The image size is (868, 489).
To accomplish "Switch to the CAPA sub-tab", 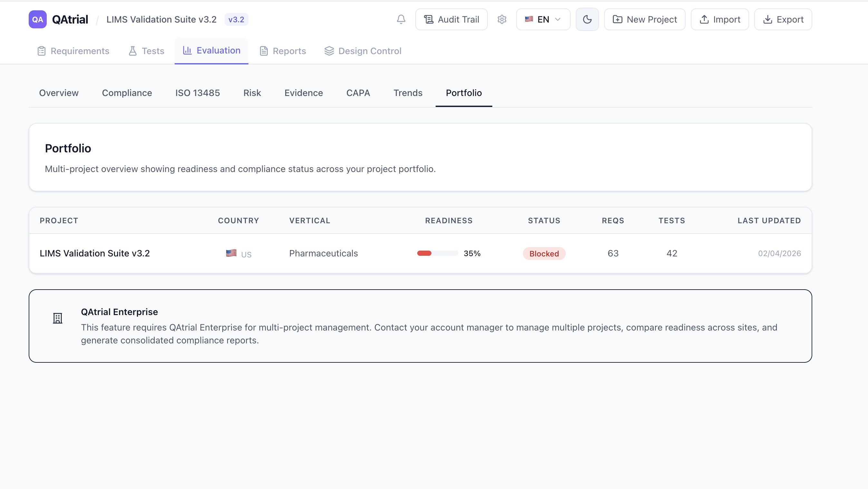I will pyautogui.click(x=358, y=93).
